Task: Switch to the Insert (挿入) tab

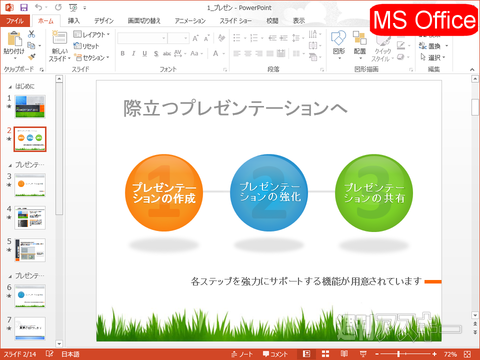Action: coord(74,21)
